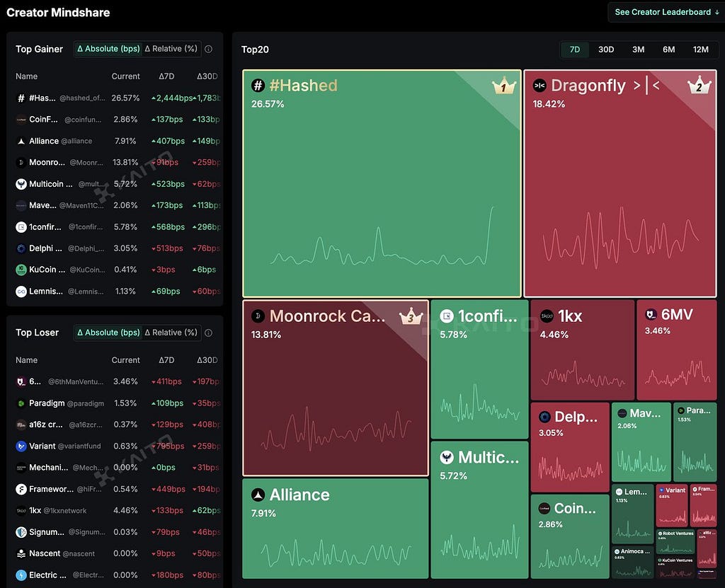
Task: Click the @1kxnetwork handle in loser list
Action: [x=64, y=511]
